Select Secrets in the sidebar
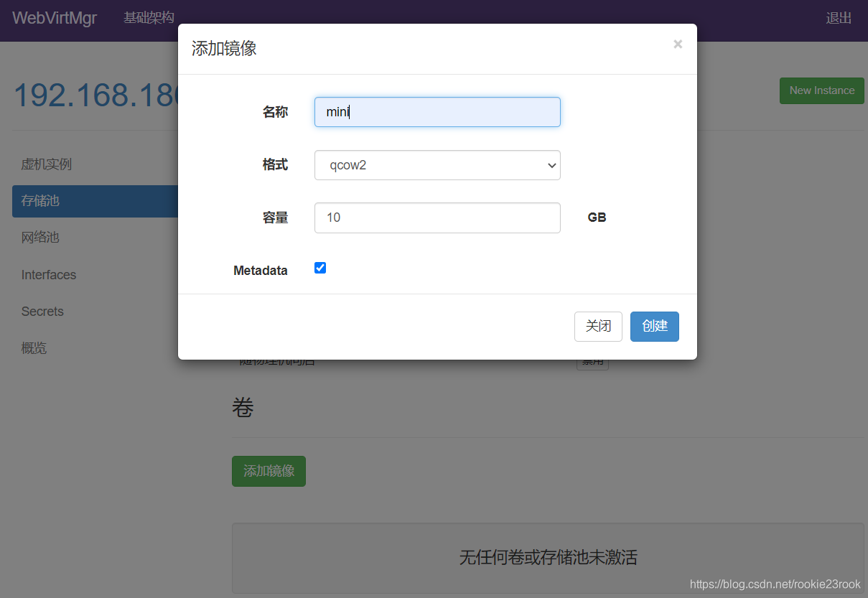This screenshot has width=868, height=598. click(x=42, y=311)
